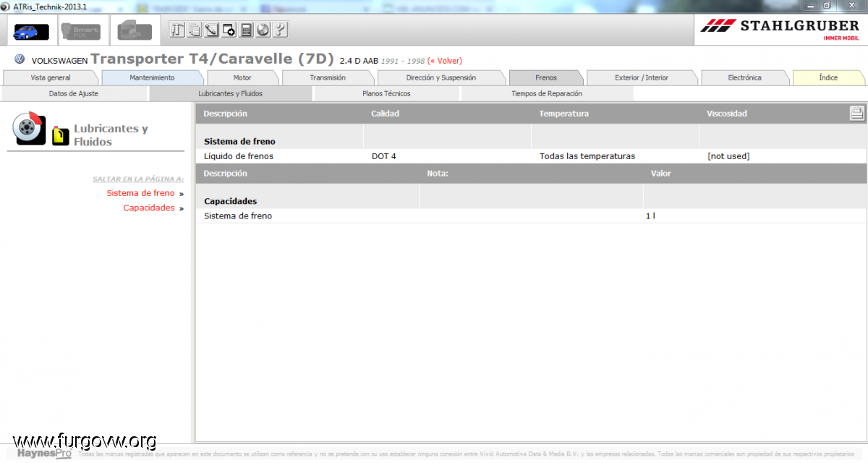Click the Todas las temperaturas cell

click(587, 156)
